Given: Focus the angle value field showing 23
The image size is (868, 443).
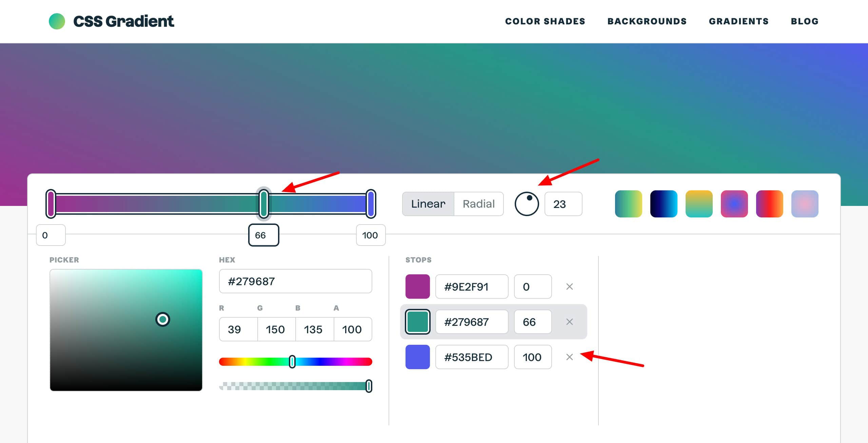Looking at the screenshot, I should 563,204.
